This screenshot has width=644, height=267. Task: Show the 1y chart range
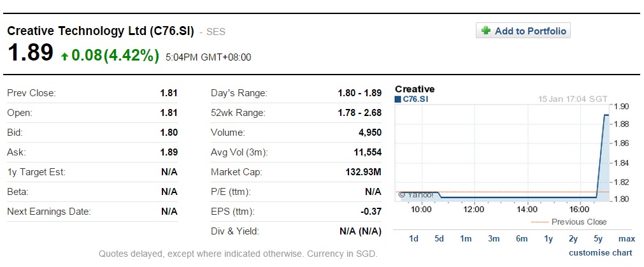[x=548, y=238]
